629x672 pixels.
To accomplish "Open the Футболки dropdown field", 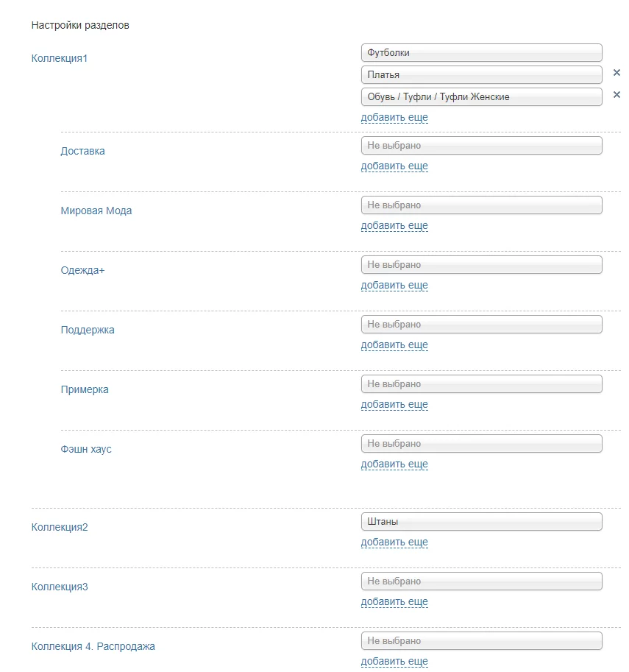I will coord(481,53).
